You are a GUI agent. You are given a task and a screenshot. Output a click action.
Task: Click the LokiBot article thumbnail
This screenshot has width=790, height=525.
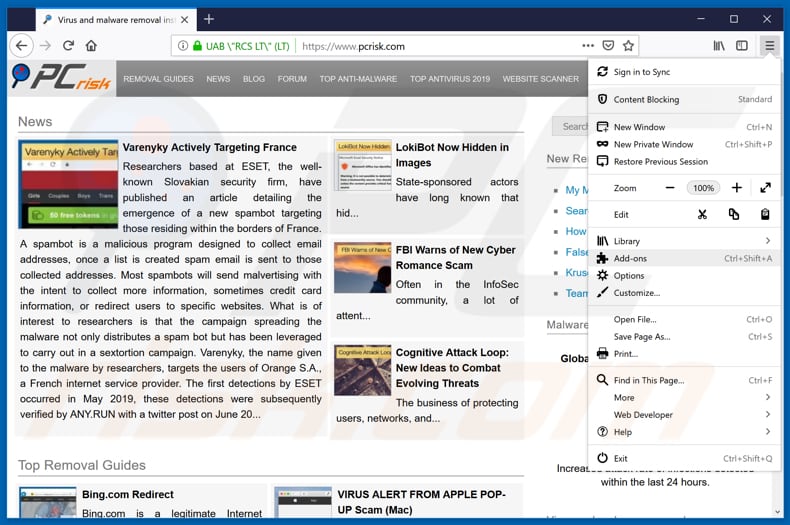tap(363, 165)
